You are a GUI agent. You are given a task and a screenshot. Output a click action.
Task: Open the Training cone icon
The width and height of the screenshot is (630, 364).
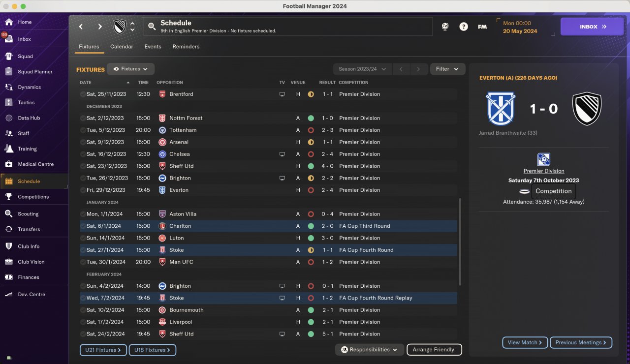pyautogui.click(x=9, y=149)
